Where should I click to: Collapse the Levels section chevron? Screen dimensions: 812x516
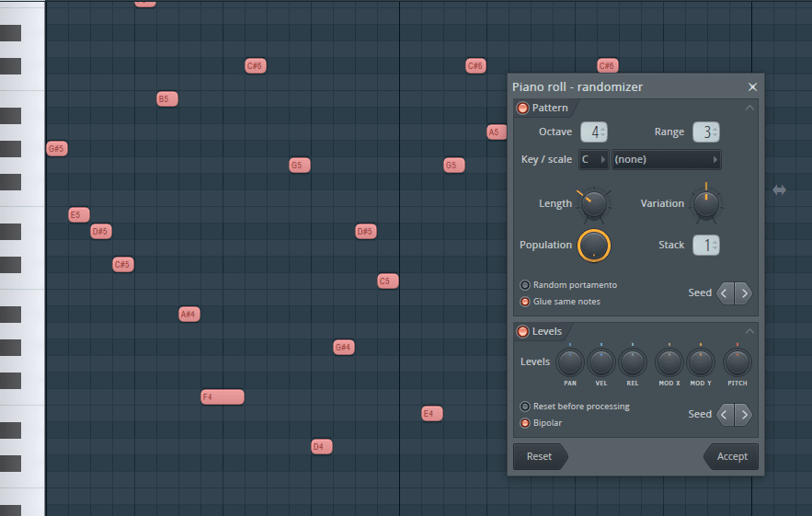tap(749, 332)
